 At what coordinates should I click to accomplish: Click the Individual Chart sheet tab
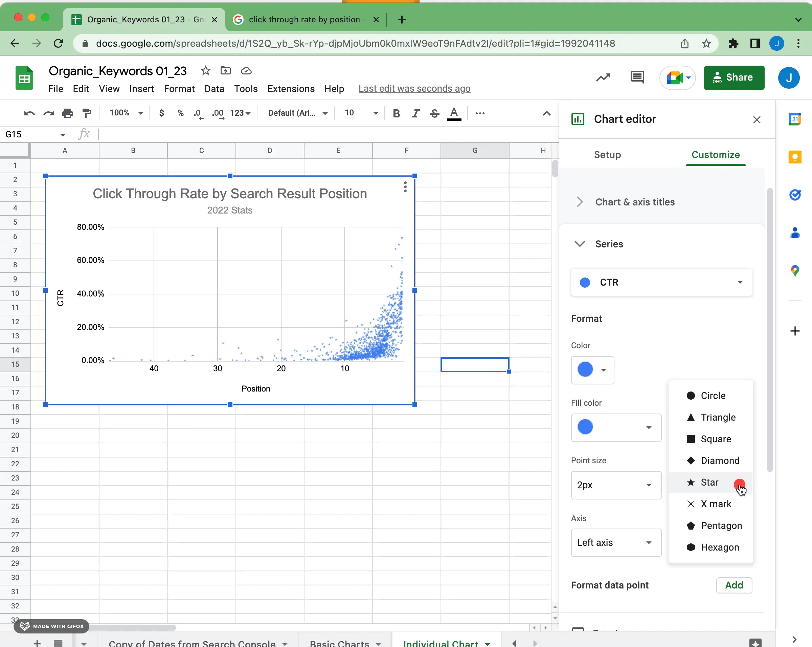pos(440,642)
